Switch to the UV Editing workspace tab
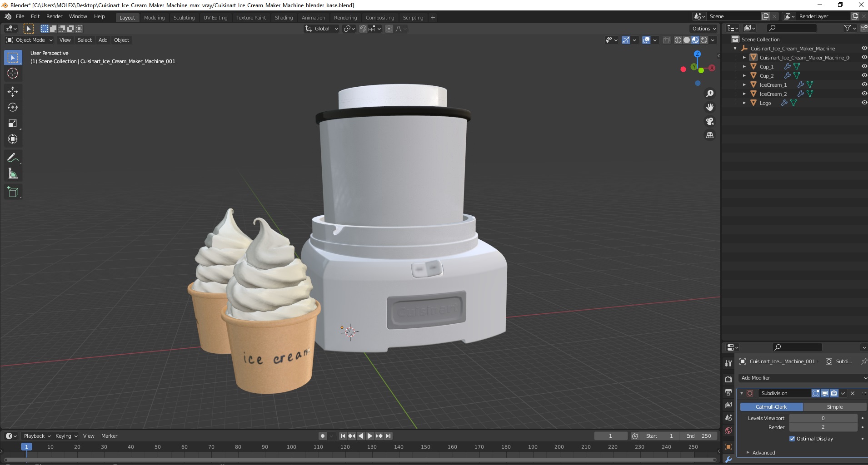Image resolution: width=868 pixels, height=465 pixels. (x=215, y=18)
